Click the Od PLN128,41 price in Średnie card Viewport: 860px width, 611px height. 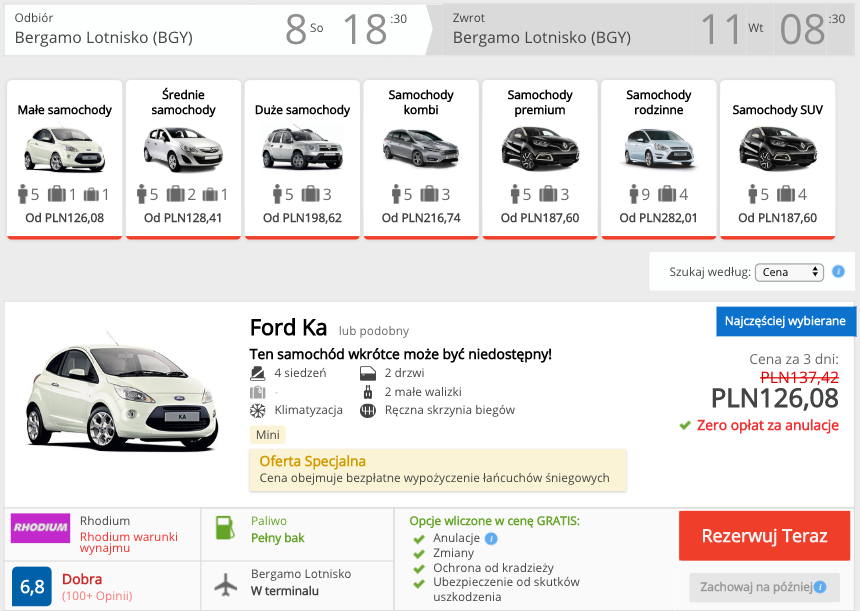pyautogui.click(x=183, y=218)
